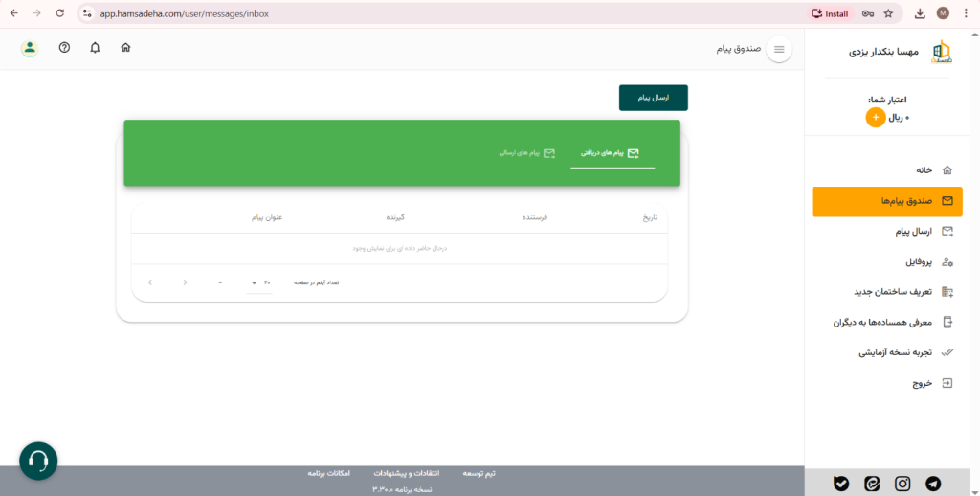Click the عنوان پیام column header
This screenshot has height=496, width=980.
[x=267, y=217]
